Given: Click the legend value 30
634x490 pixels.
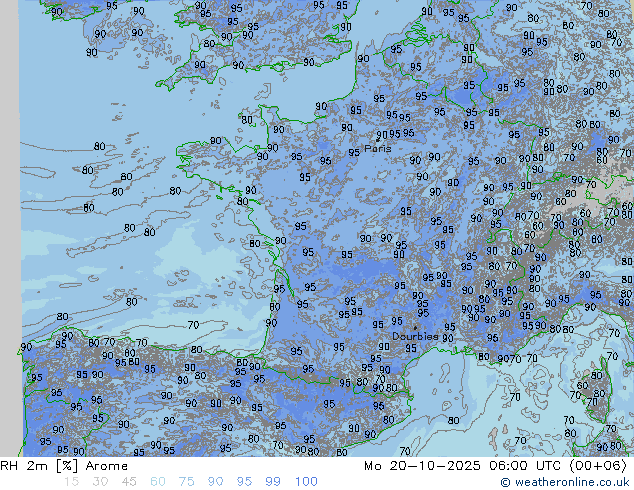Looking at the screenshot, I should tap(100, 482).
